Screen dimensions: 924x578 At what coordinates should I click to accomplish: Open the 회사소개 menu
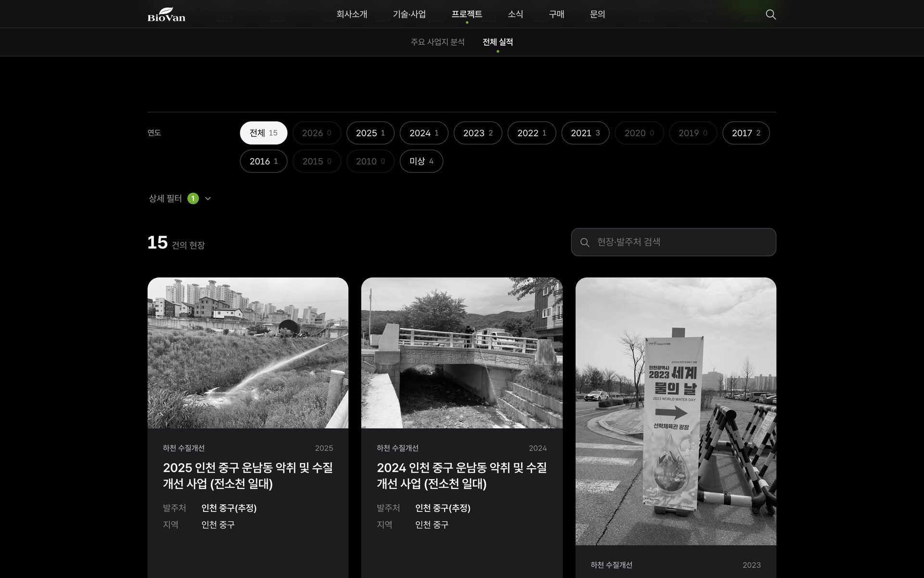pos(352,14)
